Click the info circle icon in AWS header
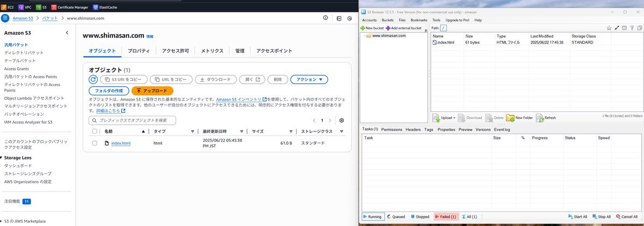This screenshot has height=226, width=644. pos(325,18)
